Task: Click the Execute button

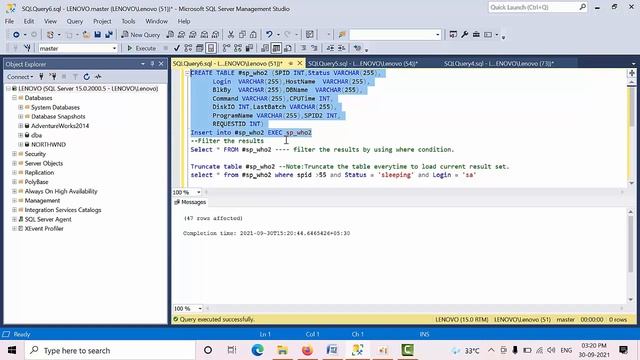Action: pyautogui.click(x=142, y=48)
